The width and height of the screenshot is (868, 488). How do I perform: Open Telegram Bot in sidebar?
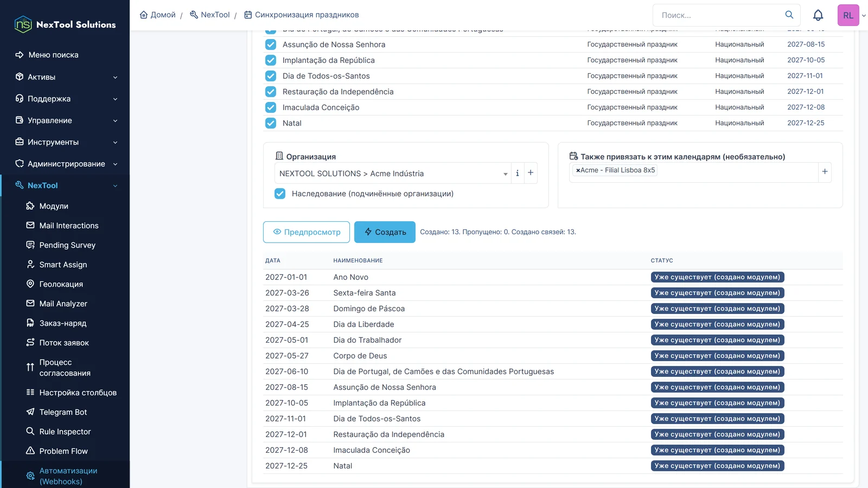click(63, 412)
